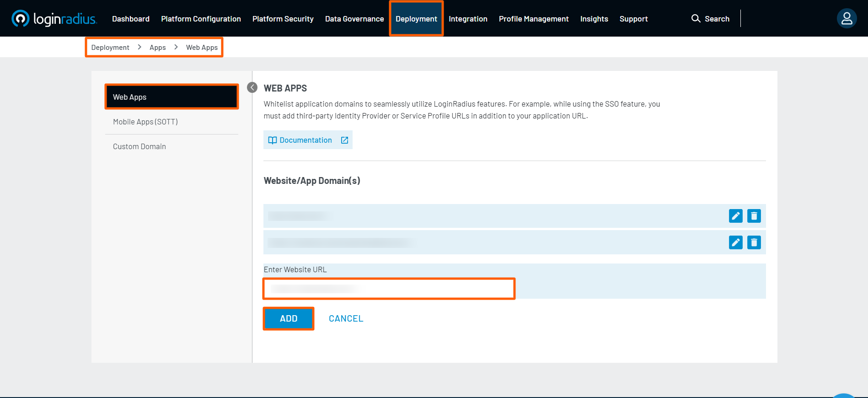Collapse the sidebar with the arrow icon
Viewport: 868px width, 398px height.
pyautogui.click(x=252, y=87)
